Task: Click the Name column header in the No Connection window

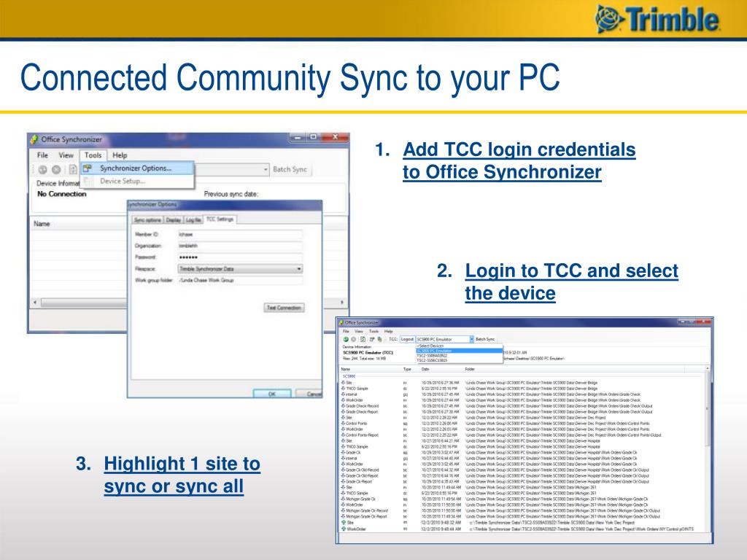Action: pos(42,224)
